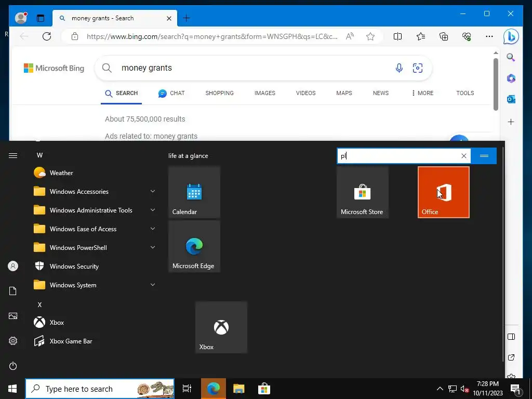Switch to the MAPS tab
532x399 pixels.
tap(344, 93)
